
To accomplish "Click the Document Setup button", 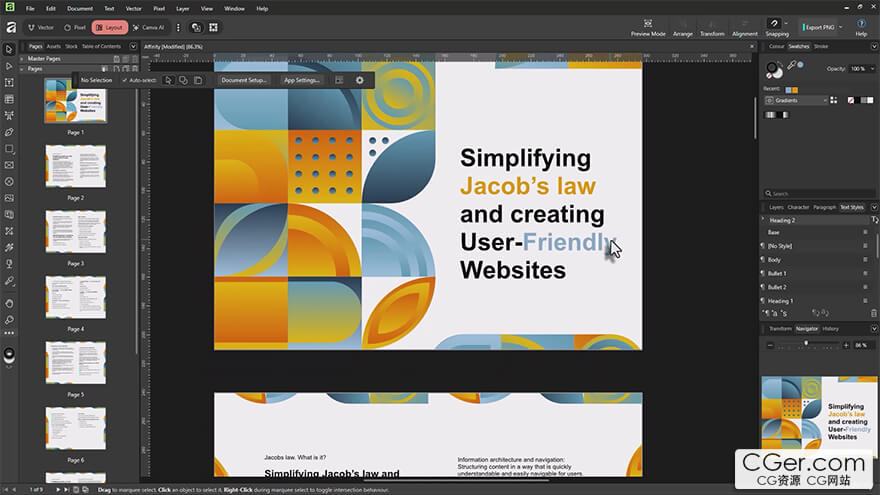I will tap(244, 80).
